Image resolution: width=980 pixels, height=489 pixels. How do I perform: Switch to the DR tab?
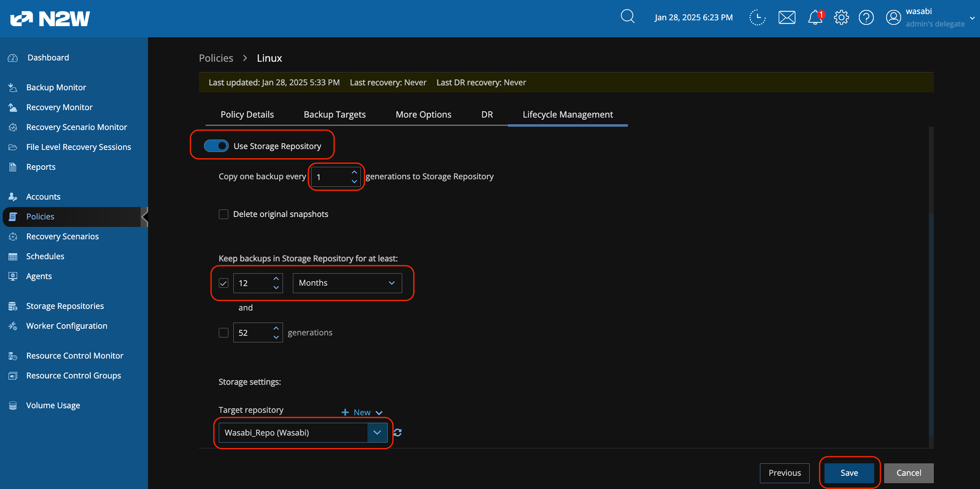486,115
